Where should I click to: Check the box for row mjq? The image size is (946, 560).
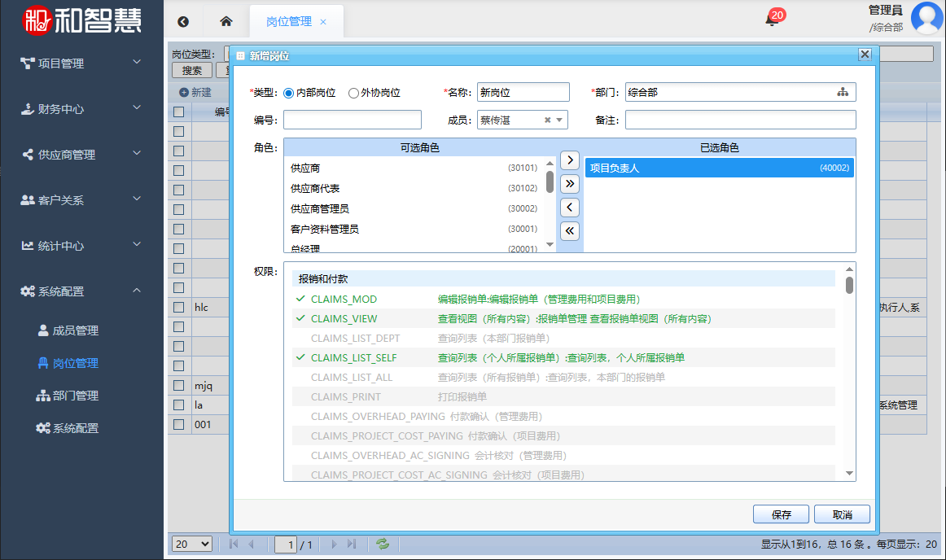[178, 385]
